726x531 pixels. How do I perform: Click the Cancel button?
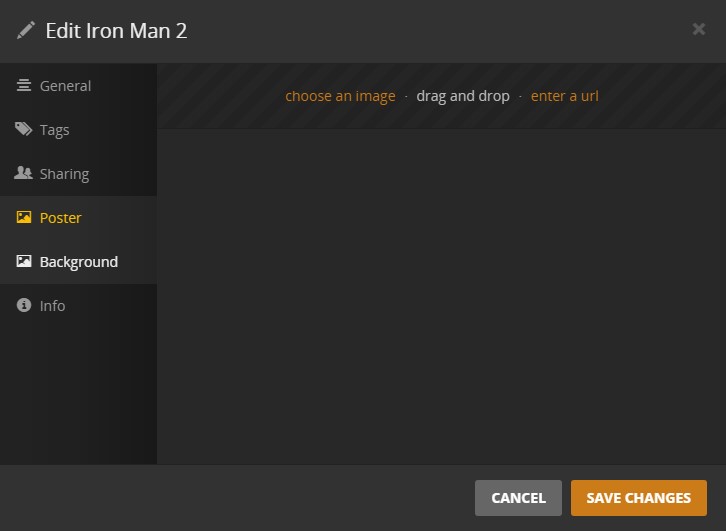click(x=518, y=498)
